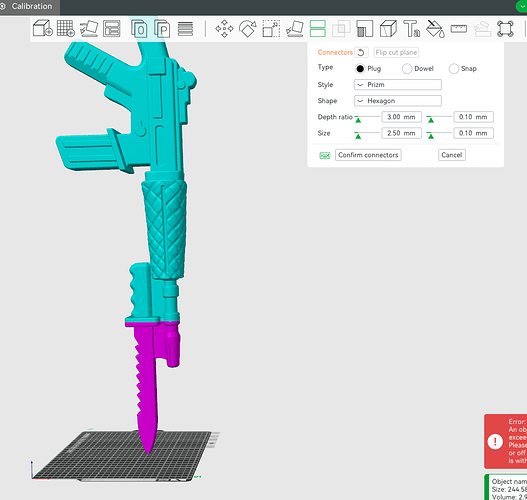Toggle the green Cut tool

pos(318,29)
